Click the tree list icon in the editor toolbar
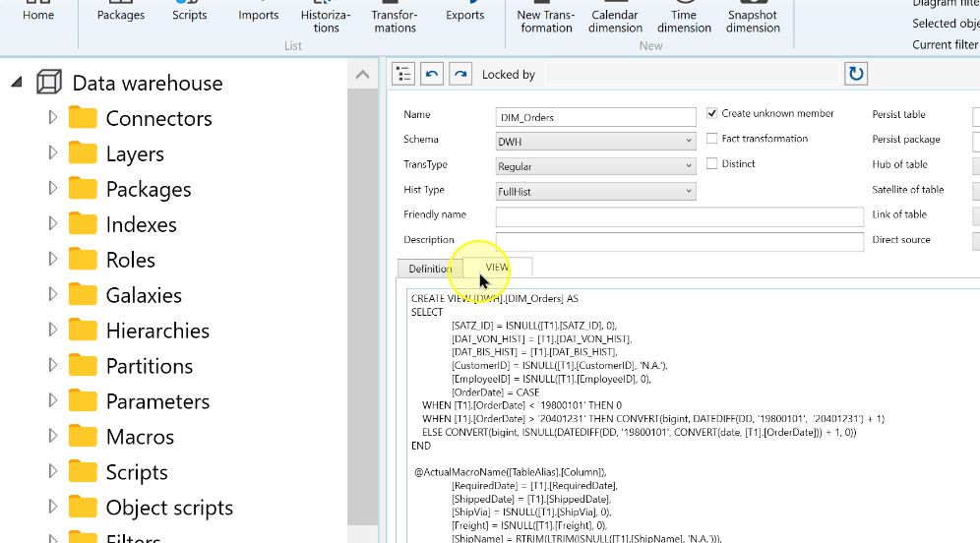The height and width of the screenshot is (543, 980). click(x=403, y=74)
